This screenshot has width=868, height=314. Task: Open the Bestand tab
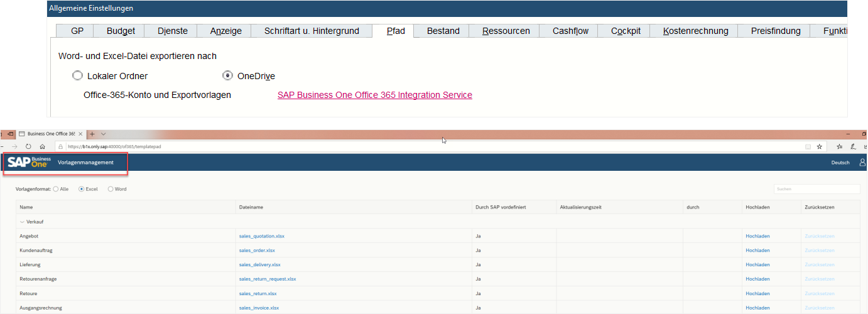[443, 31]
